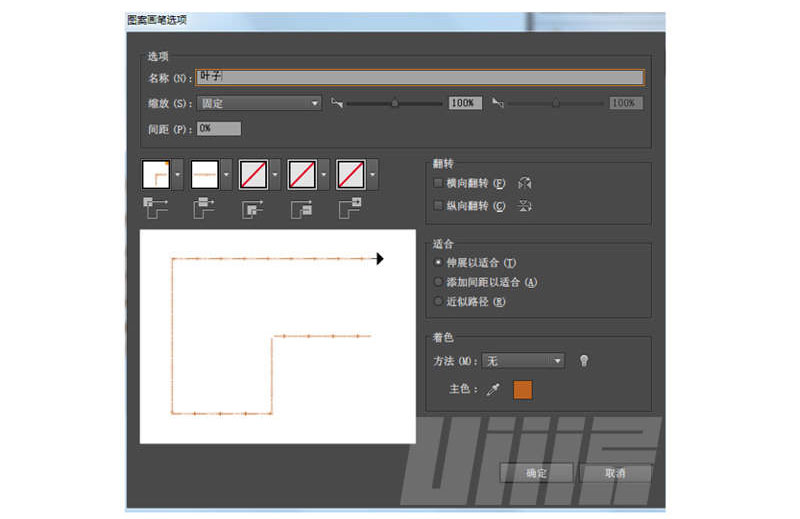This screenshot has height=519, width=800.
Task: Open outer corner tile dropdown arrow
Action: (x=178, y=175)
